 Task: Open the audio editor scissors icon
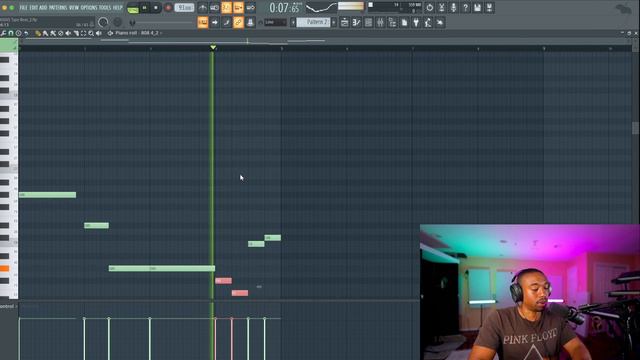(441, 8)
